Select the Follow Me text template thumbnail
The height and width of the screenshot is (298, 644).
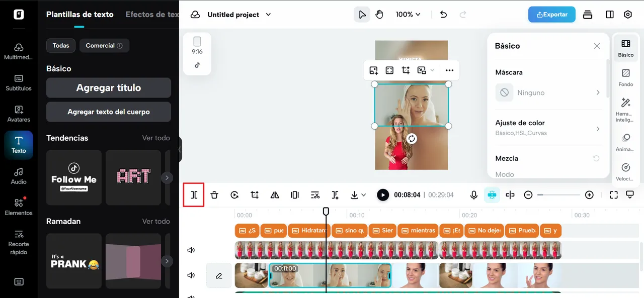tap(74, 177)
